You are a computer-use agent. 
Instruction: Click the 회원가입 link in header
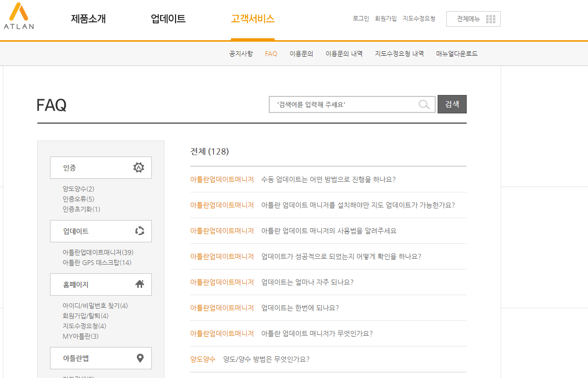click(386, 18)
